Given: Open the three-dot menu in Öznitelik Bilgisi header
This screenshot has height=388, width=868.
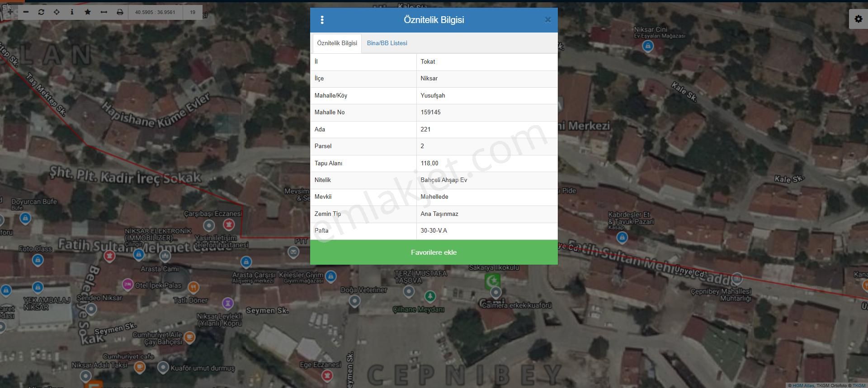Looking at the screenshot, I should click(322, 20).
